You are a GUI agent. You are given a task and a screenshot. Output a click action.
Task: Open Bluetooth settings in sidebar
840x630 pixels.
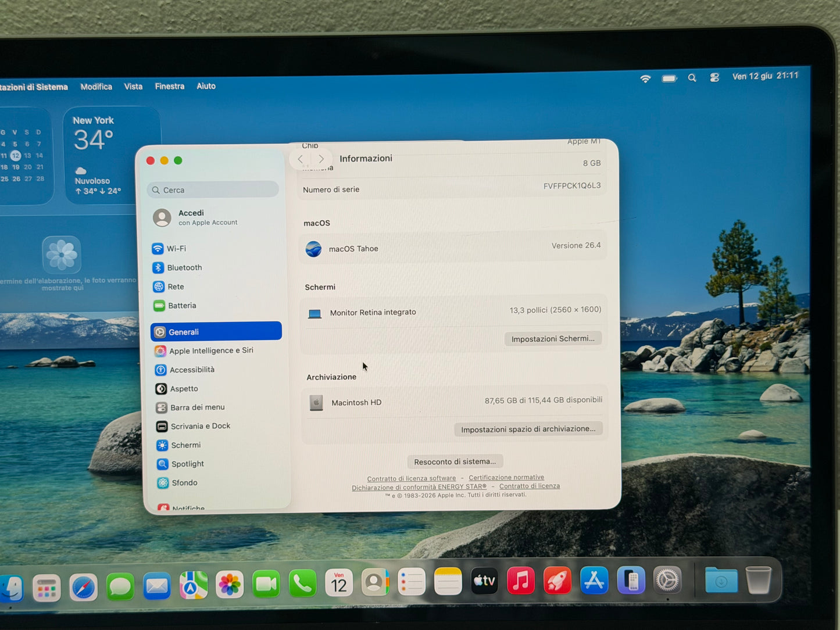coord(177,267)
